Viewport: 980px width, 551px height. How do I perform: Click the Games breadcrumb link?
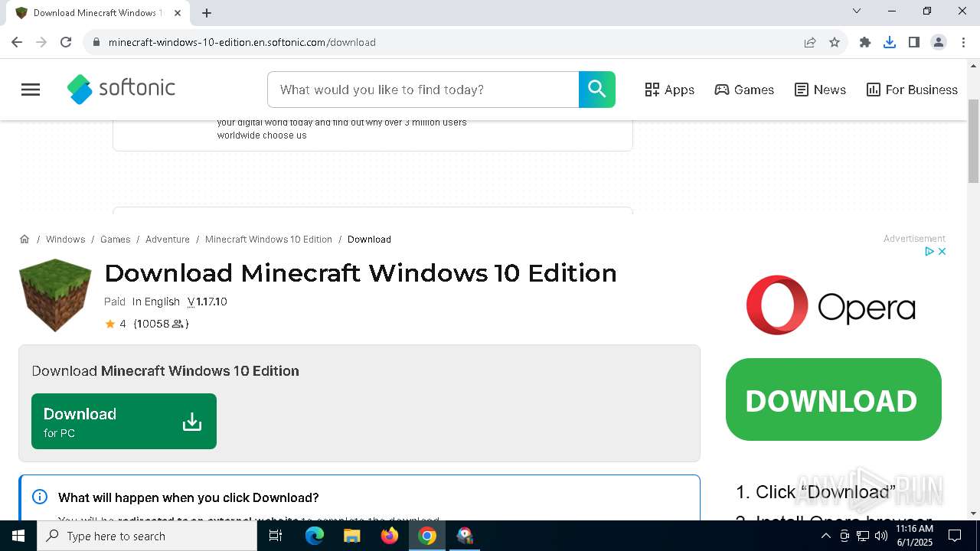coord(116,240)
